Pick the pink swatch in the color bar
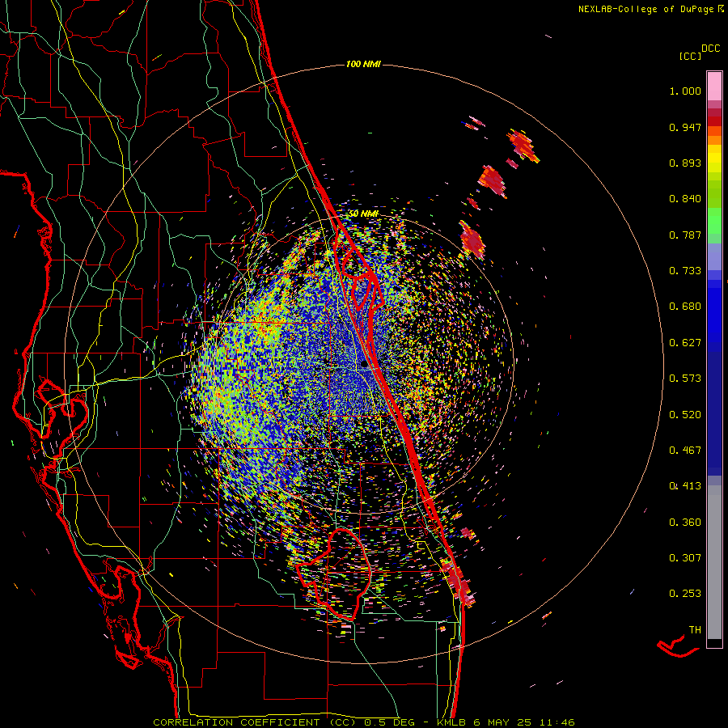 click(714, 86)
